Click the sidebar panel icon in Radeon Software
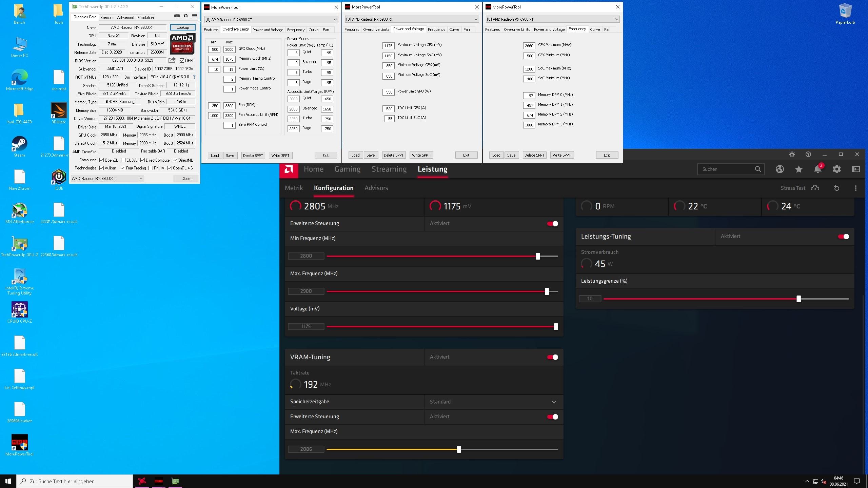This screenshot has height=488, width=868. pos(855,169)
